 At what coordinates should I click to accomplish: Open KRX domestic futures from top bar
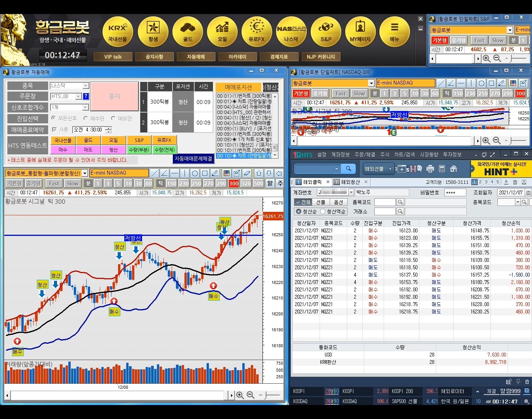[x=117, y=32]
